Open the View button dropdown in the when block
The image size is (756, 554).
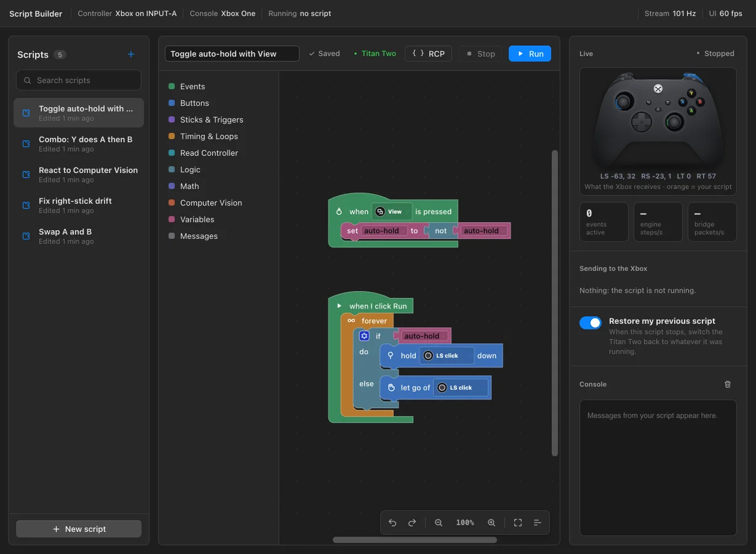coord(392,212)
